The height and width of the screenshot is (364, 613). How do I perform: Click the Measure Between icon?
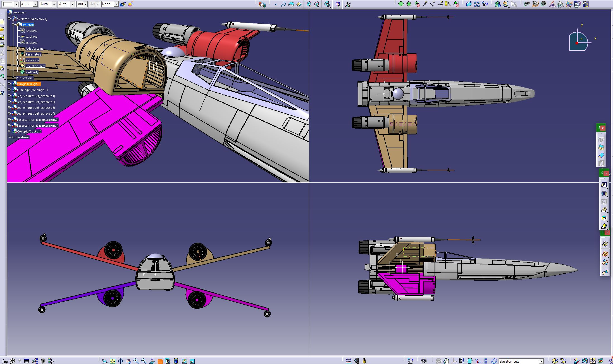click(349, 361)
